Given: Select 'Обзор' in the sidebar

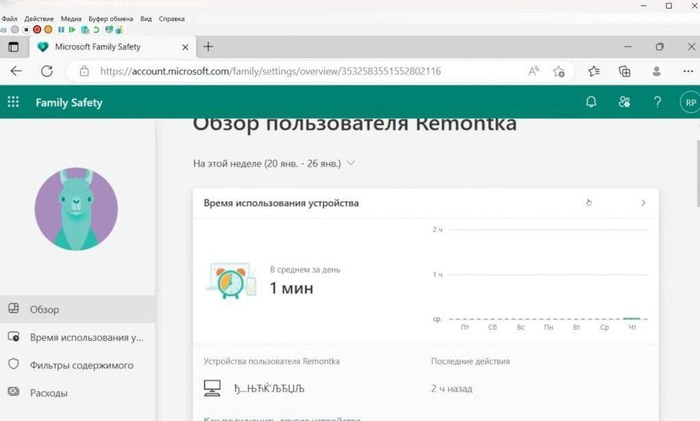Looking at the screenshot, I should point(45,310).
